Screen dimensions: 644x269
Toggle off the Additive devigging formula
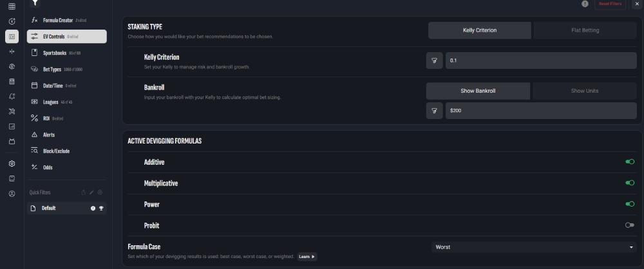pos(630,162)
